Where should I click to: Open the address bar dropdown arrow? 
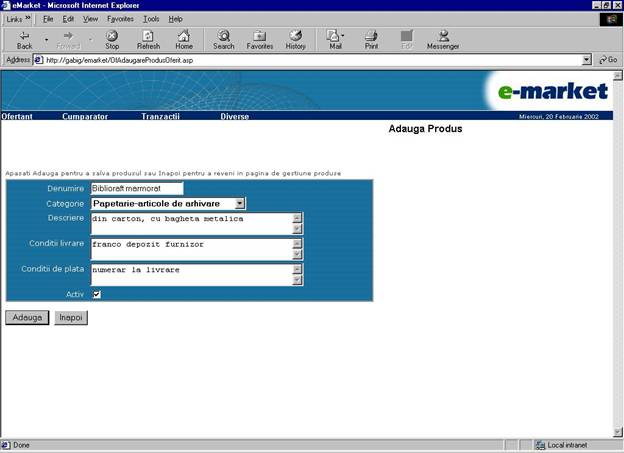click(x=587, y=60)
